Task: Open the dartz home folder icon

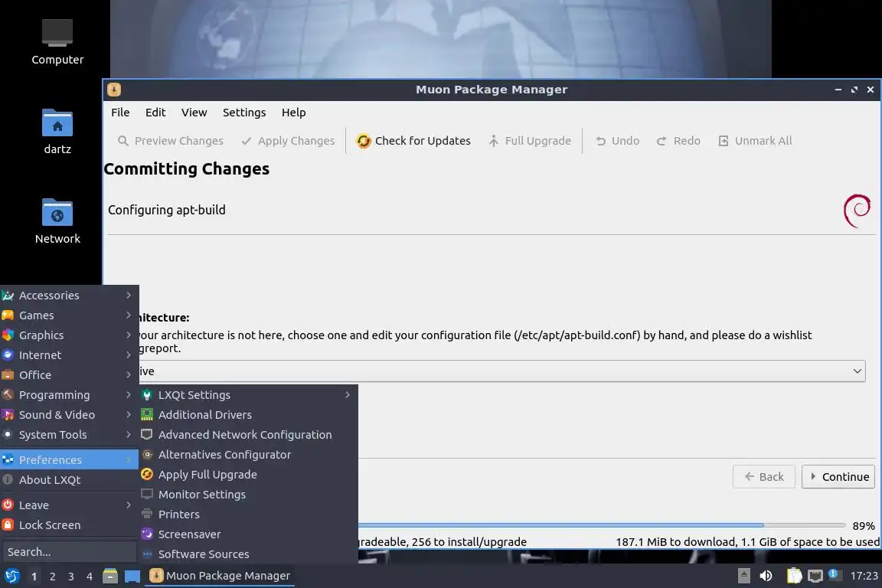Action: 57,132
